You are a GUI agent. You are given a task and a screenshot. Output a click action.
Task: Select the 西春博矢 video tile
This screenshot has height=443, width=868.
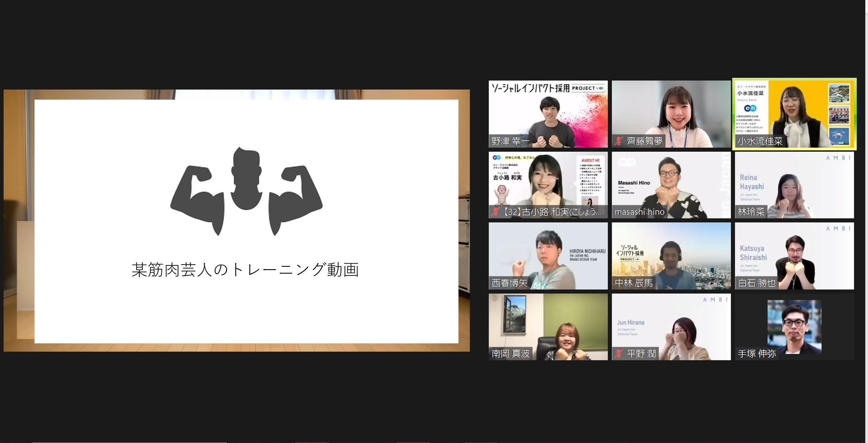coord(548,256)
